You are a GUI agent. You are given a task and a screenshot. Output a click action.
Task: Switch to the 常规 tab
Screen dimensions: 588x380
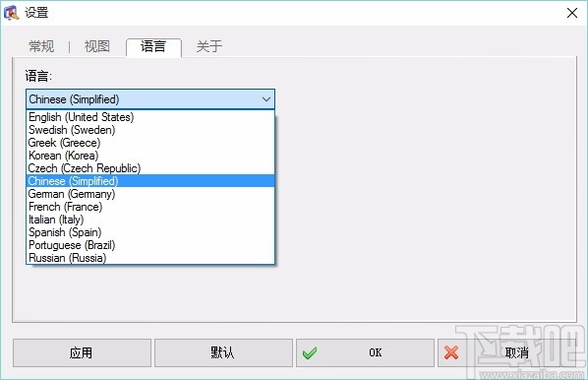[41, 46]
